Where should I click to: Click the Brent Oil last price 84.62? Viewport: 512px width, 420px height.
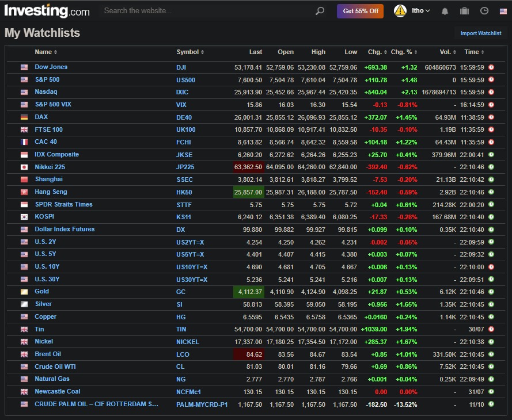(248, 354)
